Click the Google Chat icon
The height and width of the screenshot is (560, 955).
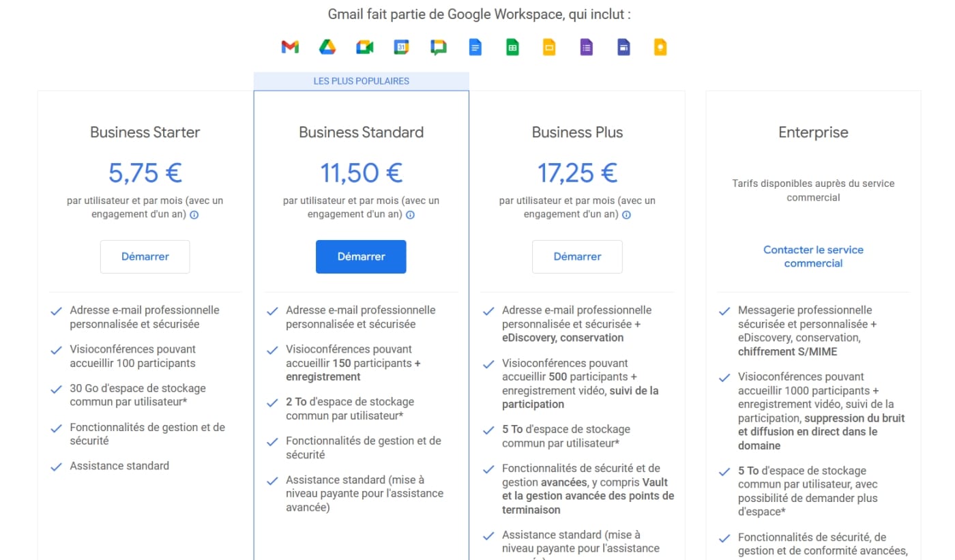tap(439, 47)
